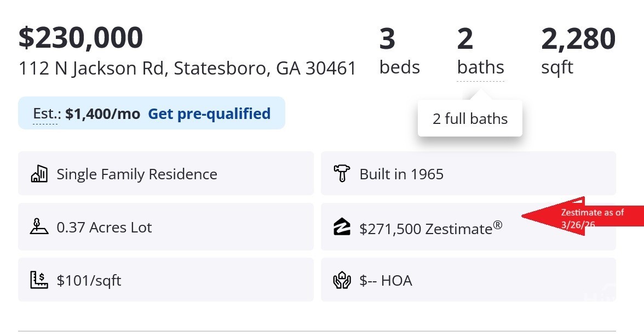
Task: Click the hammer icon beside Built in 1965
Action: 342,174
